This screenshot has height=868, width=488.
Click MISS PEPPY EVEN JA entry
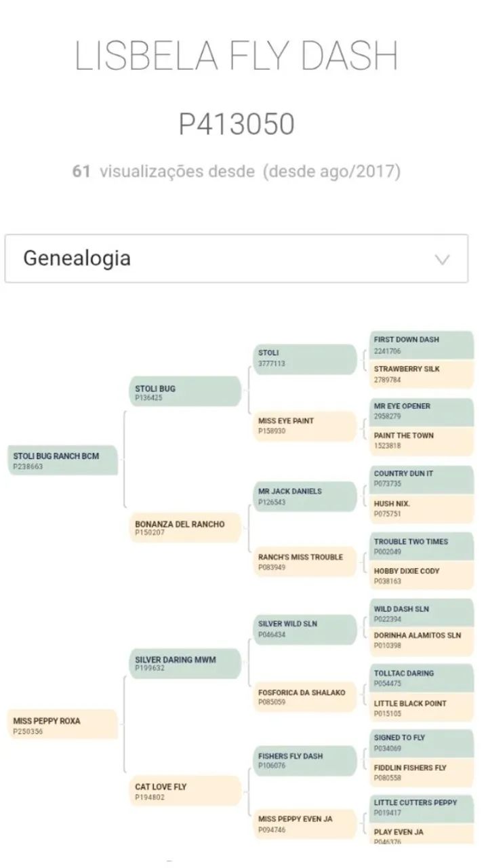point(304,824)
